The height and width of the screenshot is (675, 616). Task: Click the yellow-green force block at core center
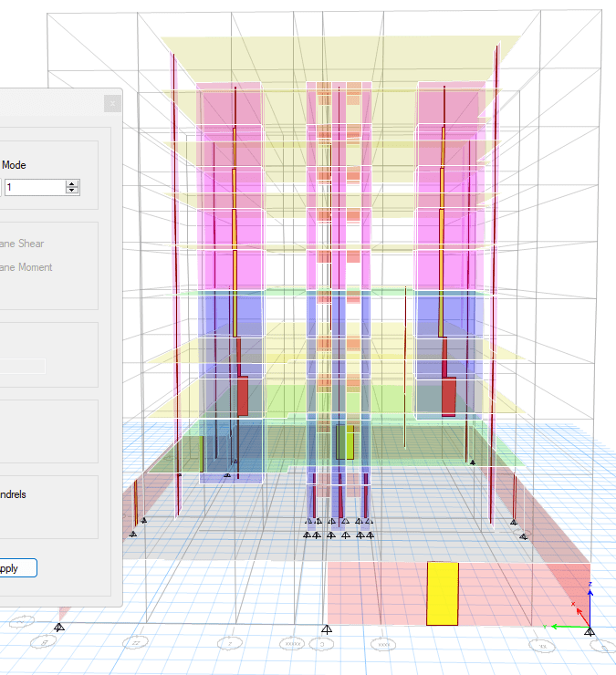pyautogui.click(x=345, y=442)
